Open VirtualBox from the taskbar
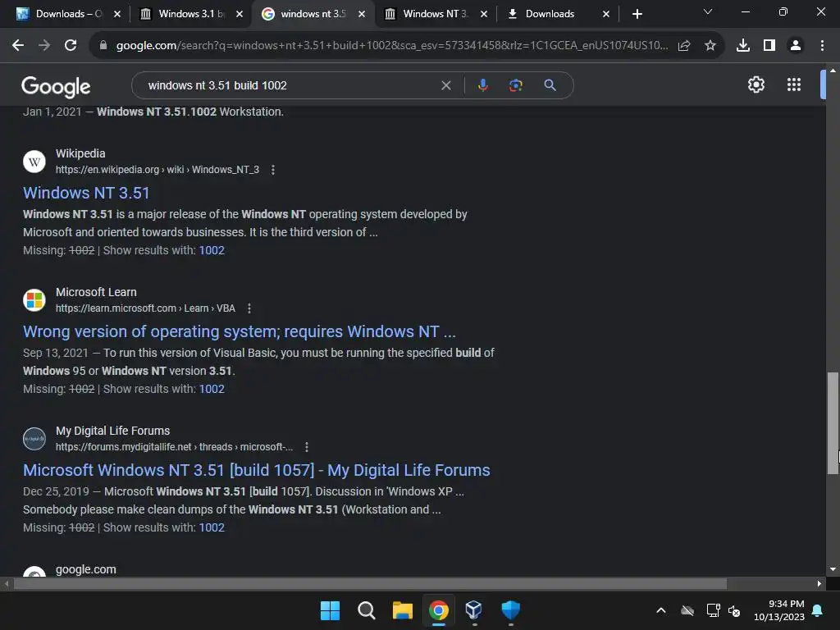 (x=474, y=610)
